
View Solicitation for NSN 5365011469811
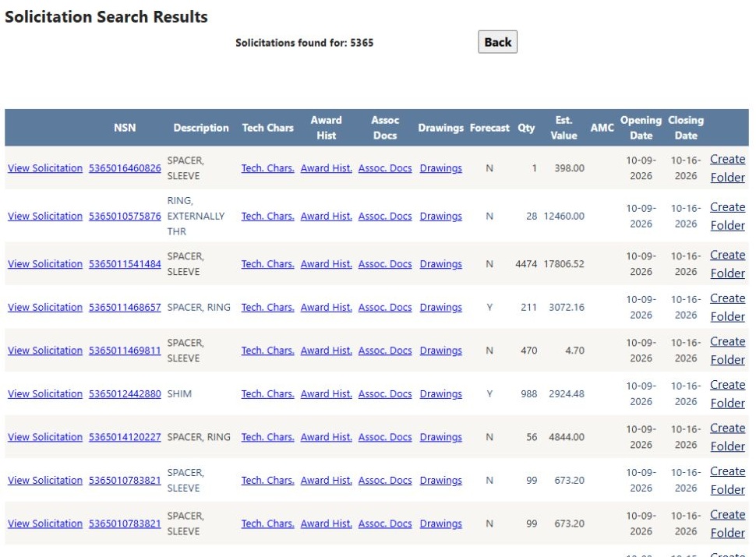(45, 351)
